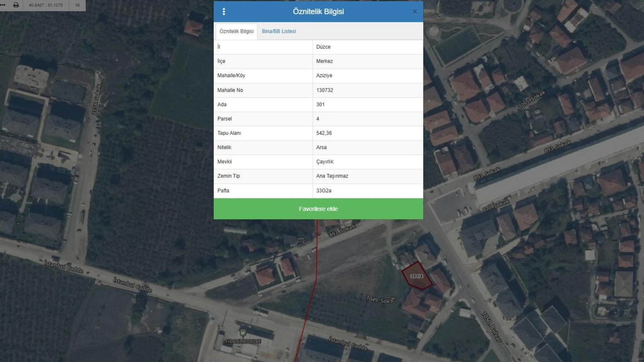The image size is (644, 362).
Task: Select the Tapu Alanı value 542,36
Action: click(x=324, y=133)
